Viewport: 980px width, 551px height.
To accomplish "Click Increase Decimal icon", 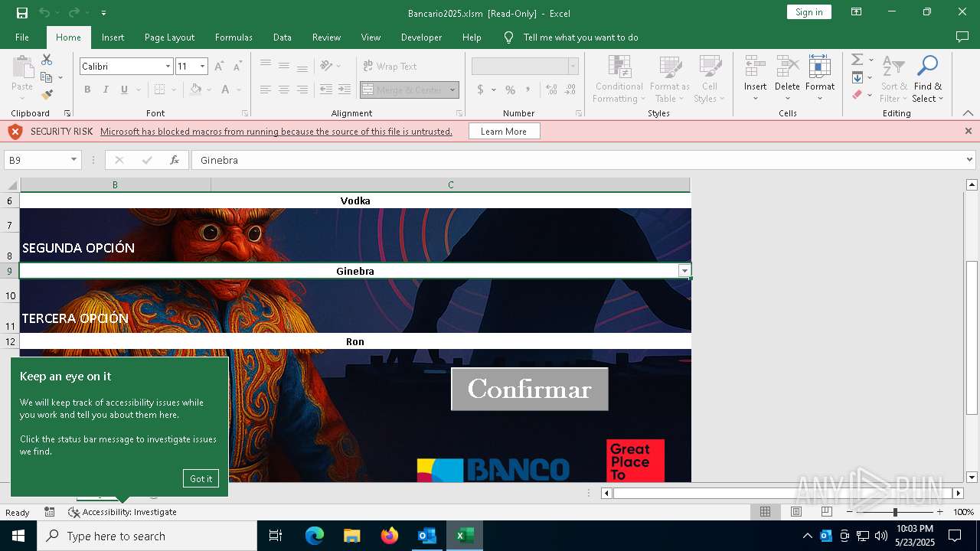I will (x=551, y=90).
